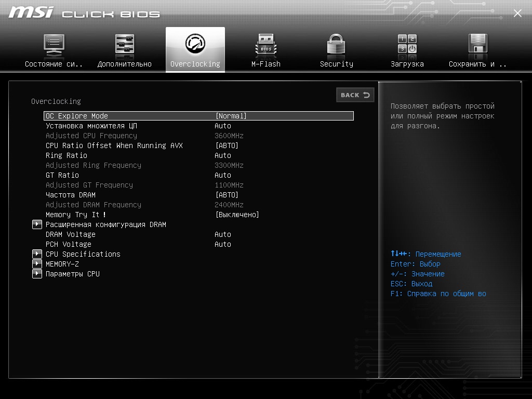Viewport: 532px width, 399px height.
Task: Click the Adjusted CPU Frequency 3600MHz value
Action: (x=229, y=136)
